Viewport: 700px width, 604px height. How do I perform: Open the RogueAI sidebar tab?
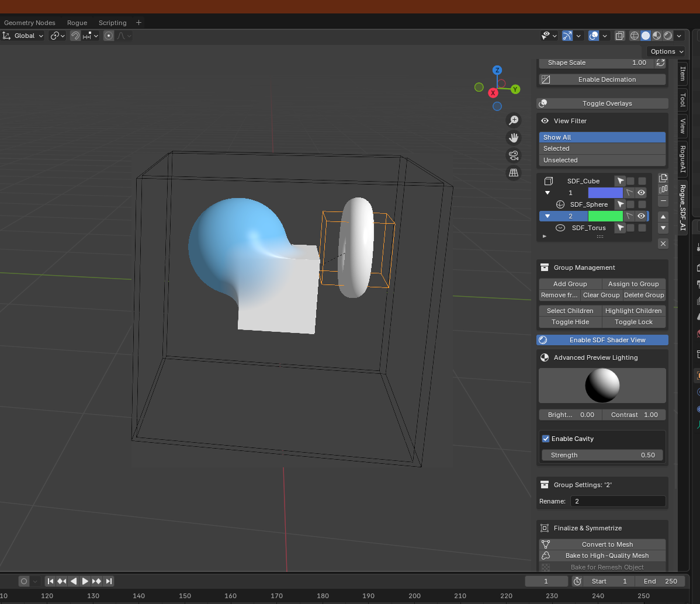[682, 159]
